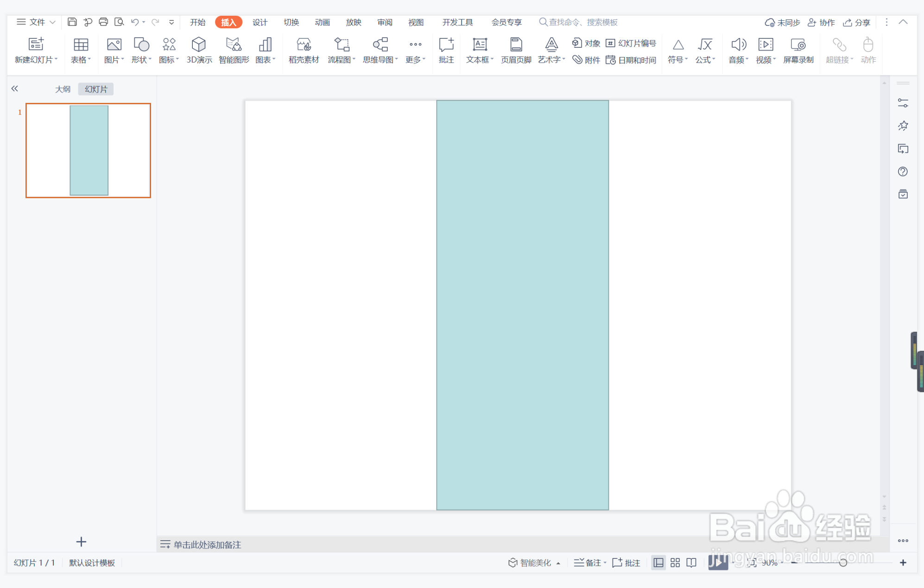The height and width of the screenshot is (588, 924).
Task: Click the Save icon in quick access
Action: [72, 22]
